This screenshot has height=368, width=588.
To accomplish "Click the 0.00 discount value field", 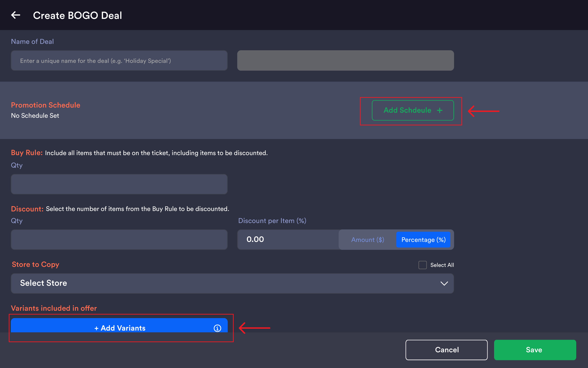I will pyautogui.click(x=288, y=240).
